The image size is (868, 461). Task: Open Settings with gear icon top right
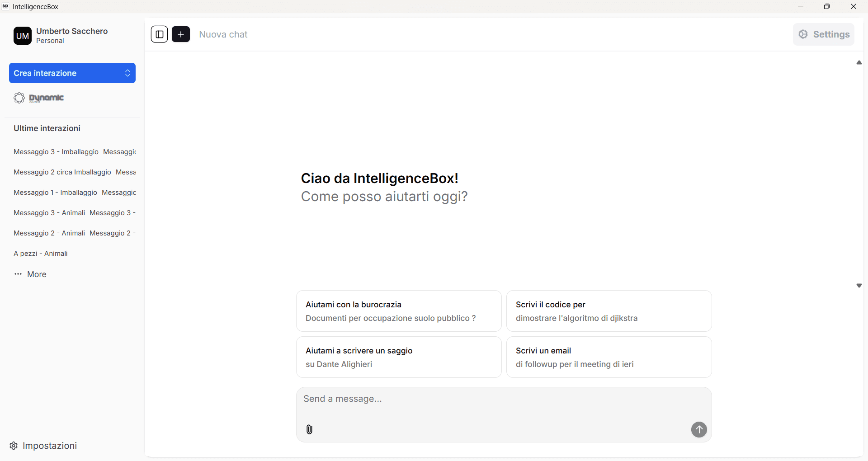[823, 34]
